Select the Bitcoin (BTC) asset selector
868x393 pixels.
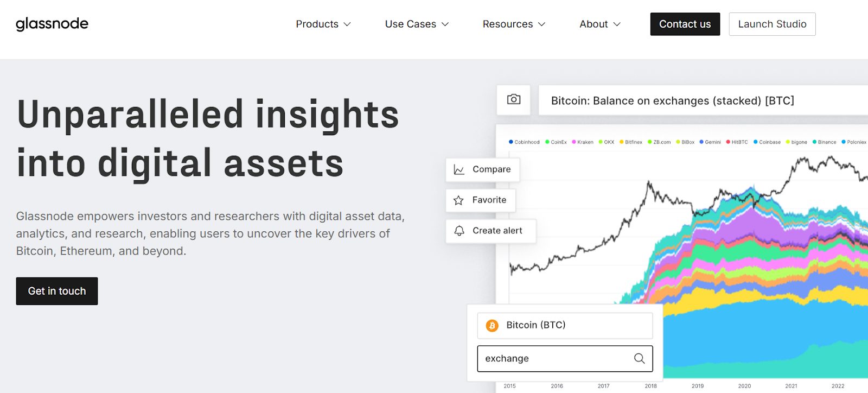565,326
